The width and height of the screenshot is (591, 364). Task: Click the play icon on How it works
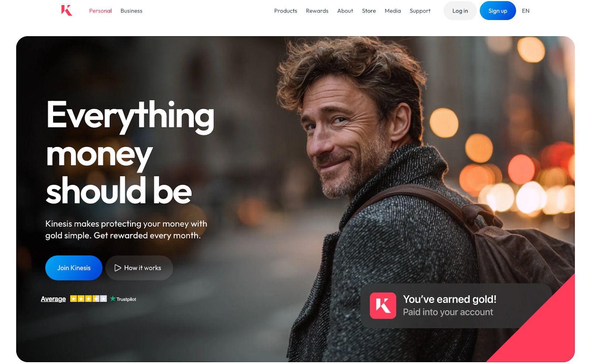pos(118,268)
